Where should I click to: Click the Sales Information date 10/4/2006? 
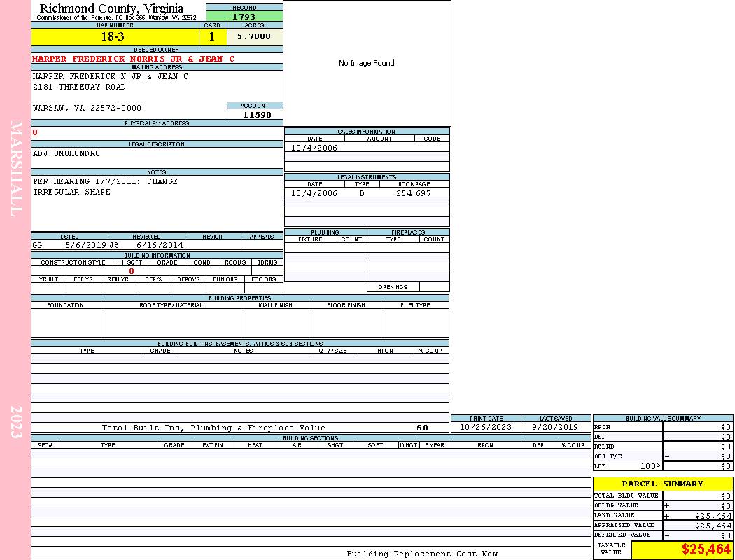pyautogui.click(x=314, y=148)
